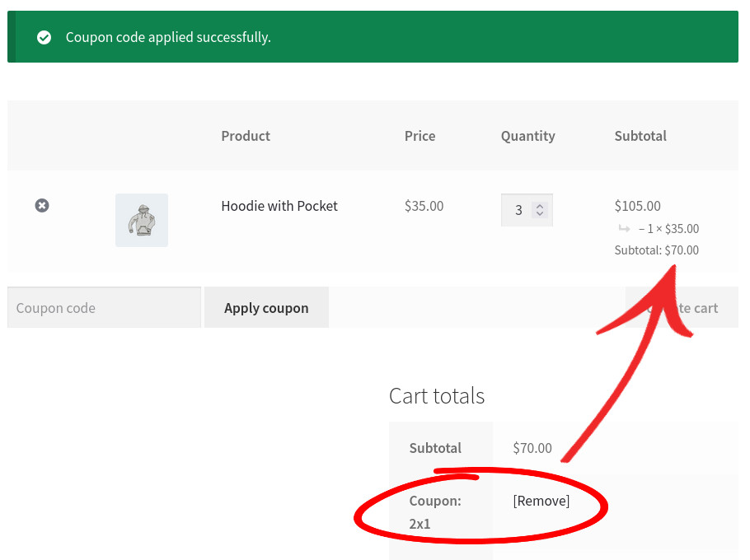Click the $70.00 cart subtotal value
Viewport: 750px width, 560px height.
[x=532, y=448]
